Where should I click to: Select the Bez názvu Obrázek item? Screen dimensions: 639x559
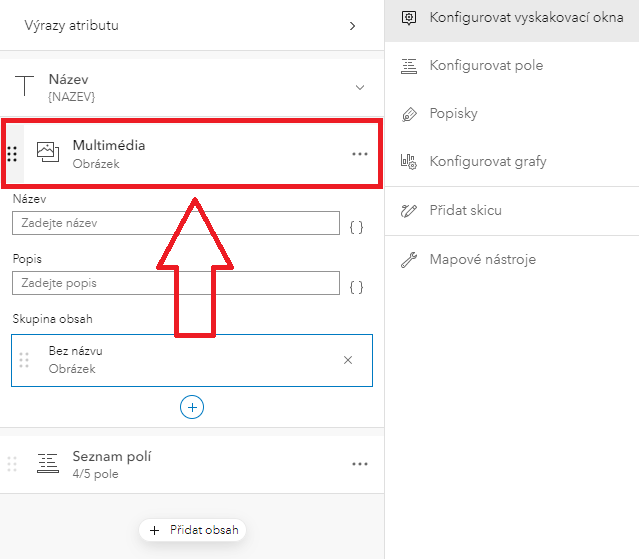[x=192, y=360]
